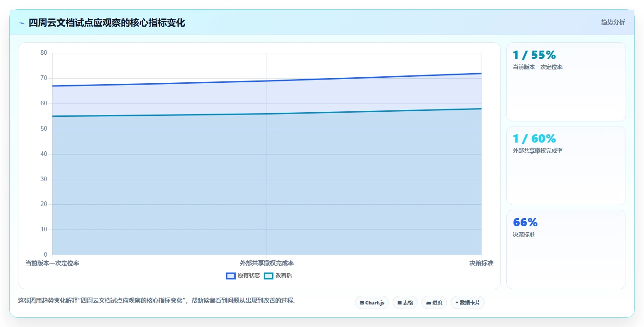
Task: Click the chart title 四周云文档试点应观察的核心指标变化
Action: tap(107, 23)
